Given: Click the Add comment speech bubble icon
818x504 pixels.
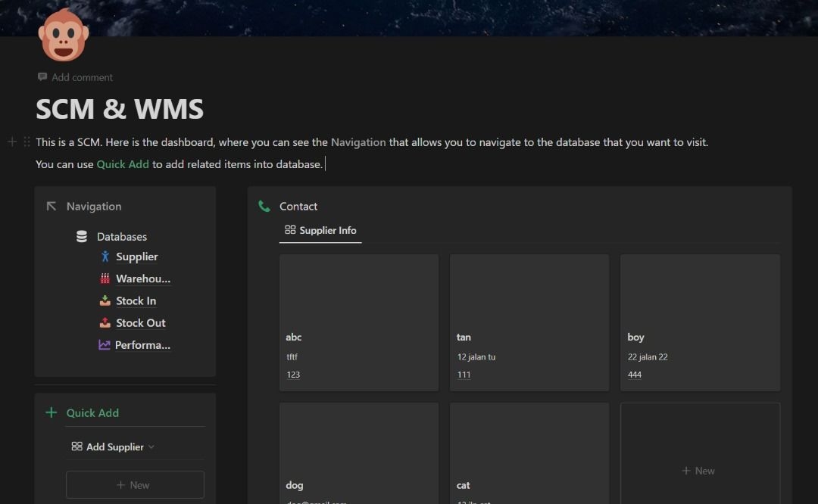Looking at the screenshot, I should [42, 77].
